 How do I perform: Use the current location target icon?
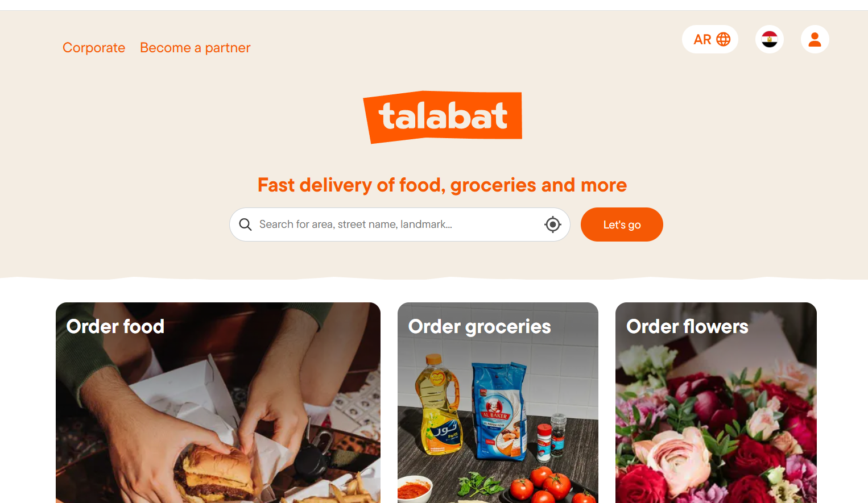pyautogui.click(x=553, y=225)
